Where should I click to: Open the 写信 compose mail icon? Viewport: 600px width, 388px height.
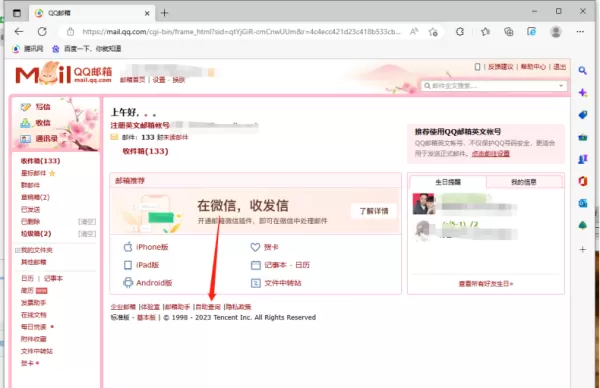point(26,107)
